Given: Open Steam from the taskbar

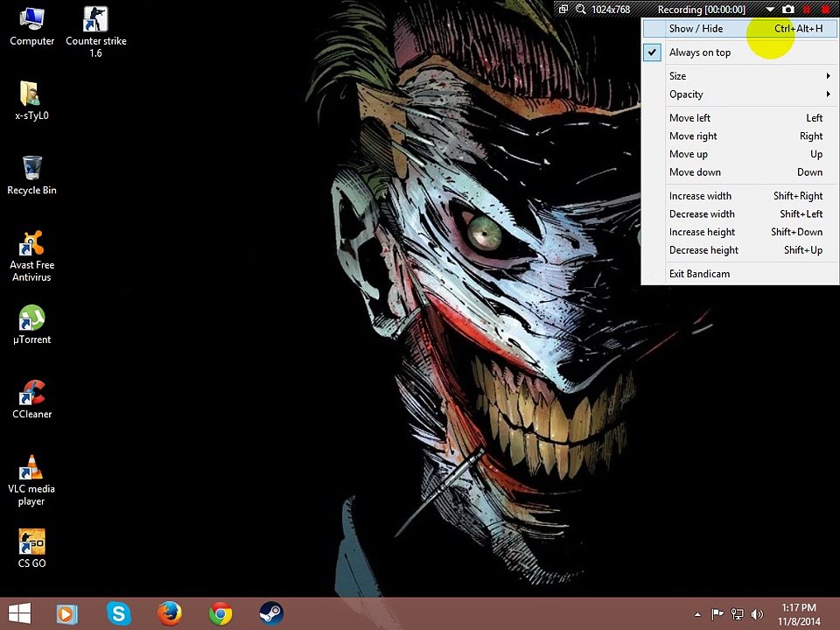Looking at the screenshot, I should 271,613.
